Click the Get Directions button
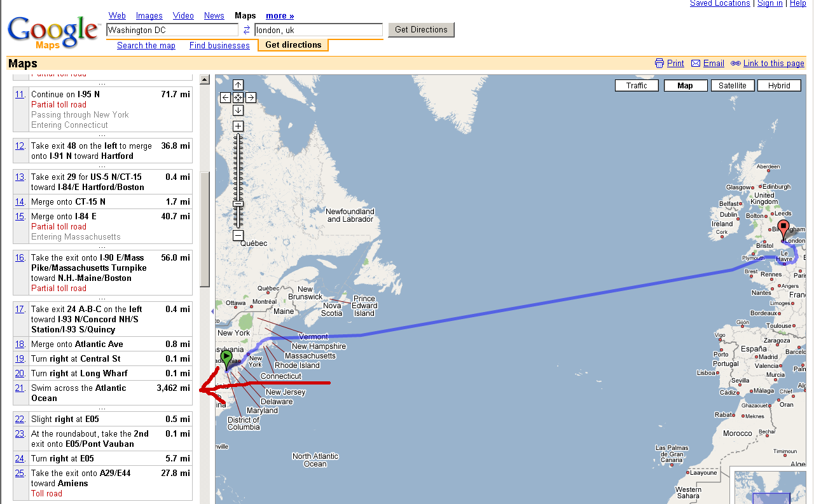 (x=421, y=30)
